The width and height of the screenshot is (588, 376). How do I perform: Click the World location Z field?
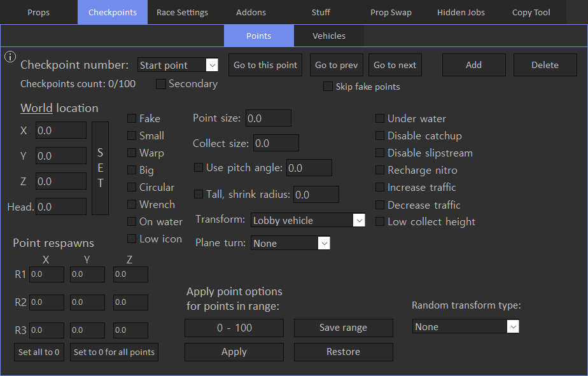click(x=61, y=181)
